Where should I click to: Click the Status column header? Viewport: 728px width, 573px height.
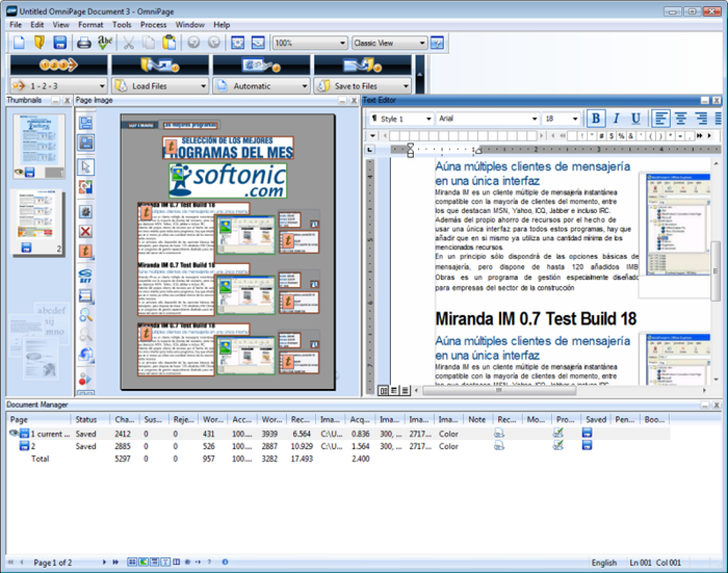coord(90,420)
